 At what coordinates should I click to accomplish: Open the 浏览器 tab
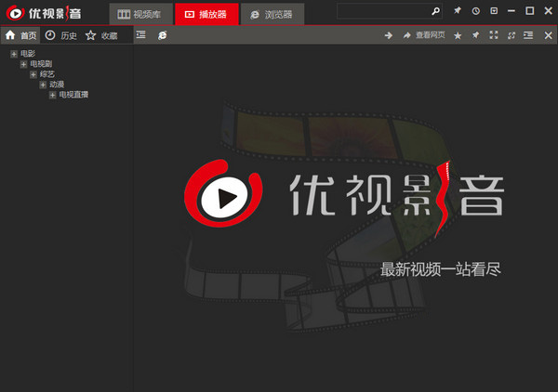[272, 14]
